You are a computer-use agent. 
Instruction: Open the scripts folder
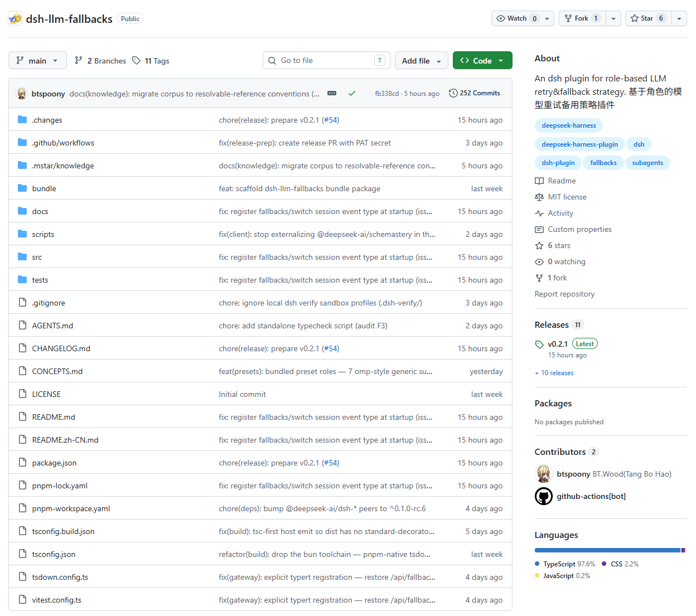(43, 234)
